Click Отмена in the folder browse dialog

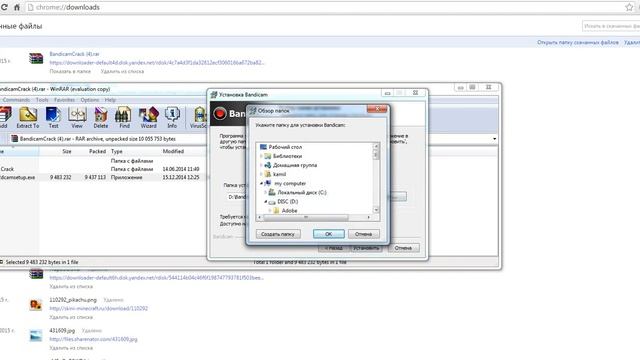363,234
